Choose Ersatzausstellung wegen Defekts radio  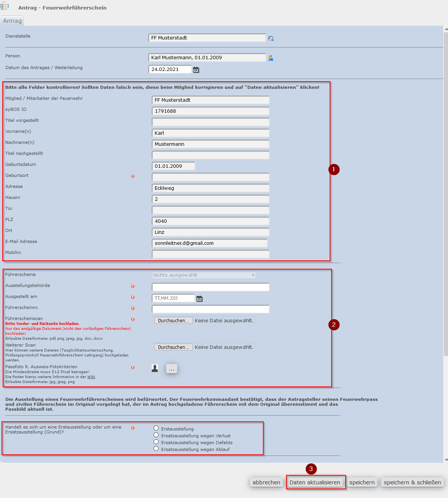[x=156, y=442]
